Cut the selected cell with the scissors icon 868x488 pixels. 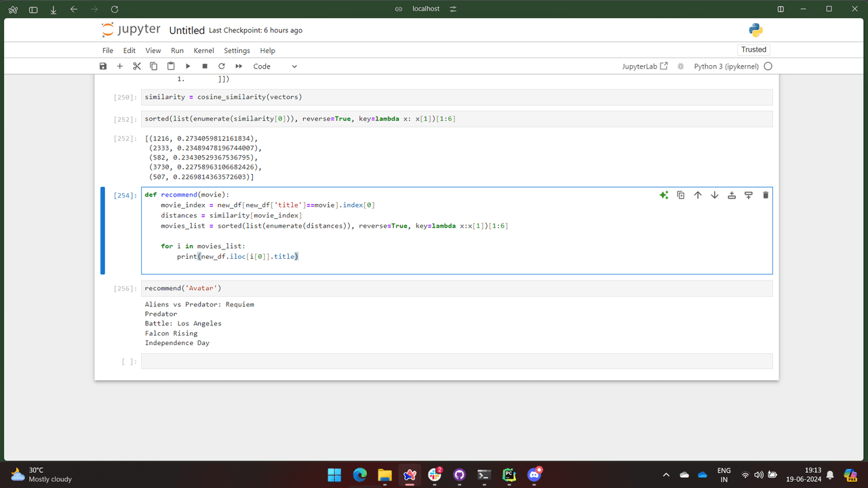(x=137, y=66)
